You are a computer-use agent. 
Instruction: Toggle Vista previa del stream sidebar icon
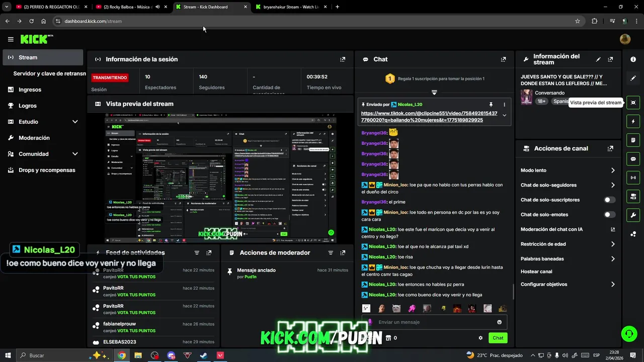point(633,103)
